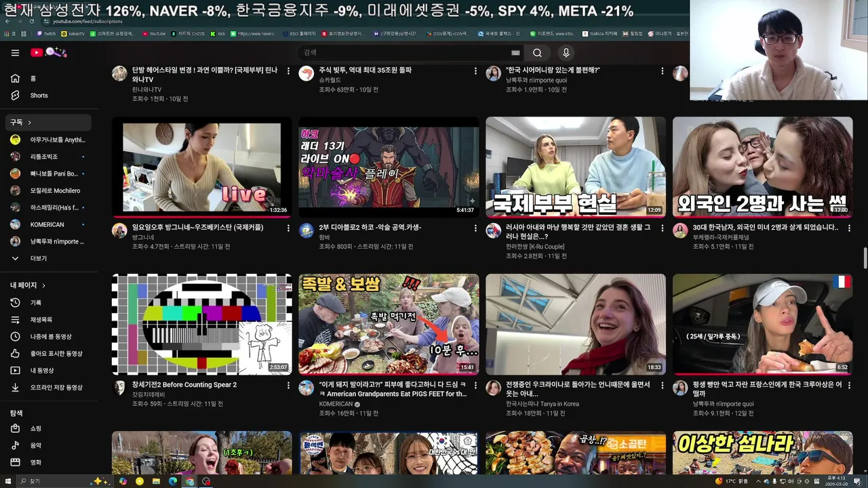Open 하스패밀리 channel in sidebar
Viewport: 868px width, 488px height.
coord(49,207)
